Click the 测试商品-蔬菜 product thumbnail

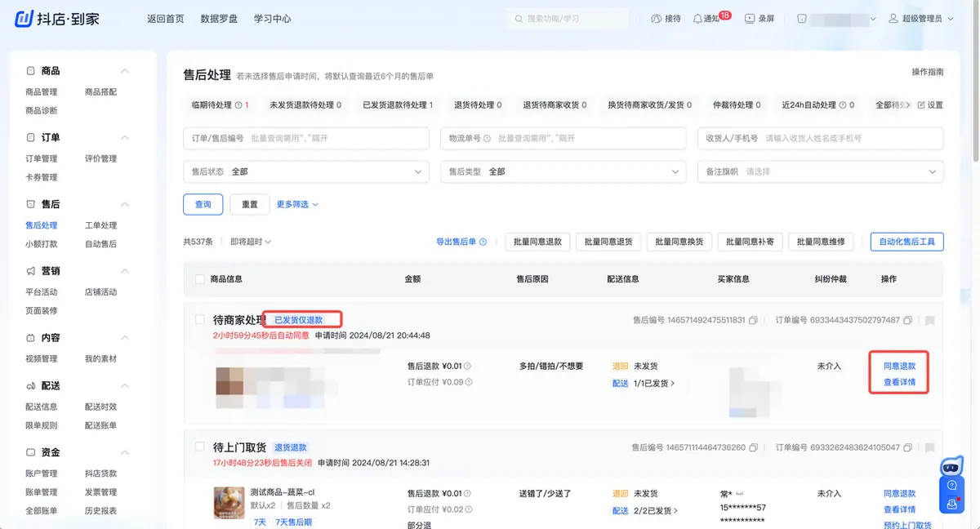click(229, 502)
